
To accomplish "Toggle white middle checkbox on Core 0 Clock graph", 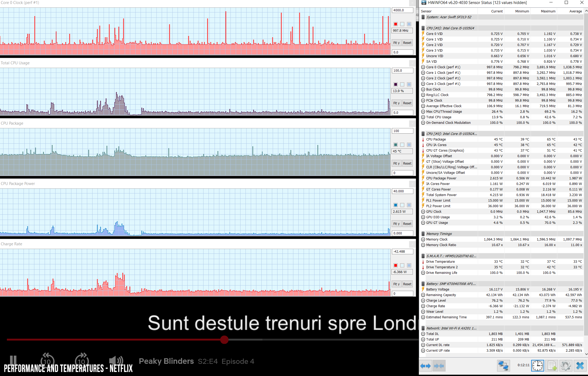I will pos(402,24).
